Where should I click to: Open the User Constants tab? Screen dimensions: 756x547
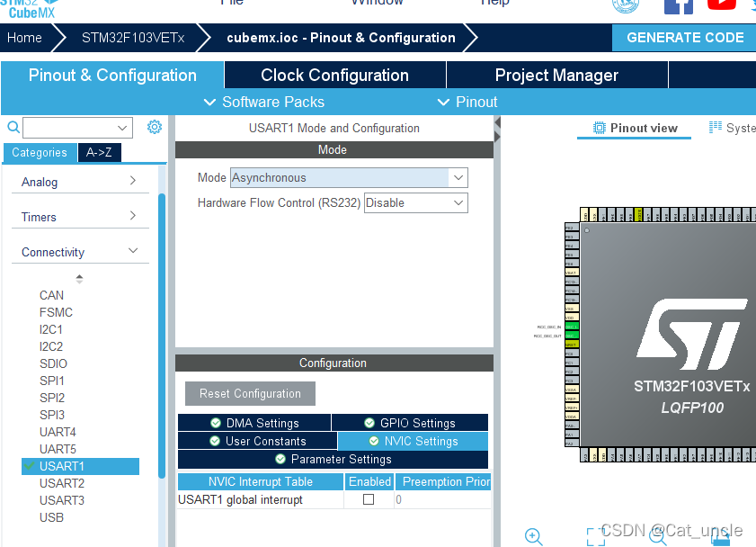click(257, 441)
